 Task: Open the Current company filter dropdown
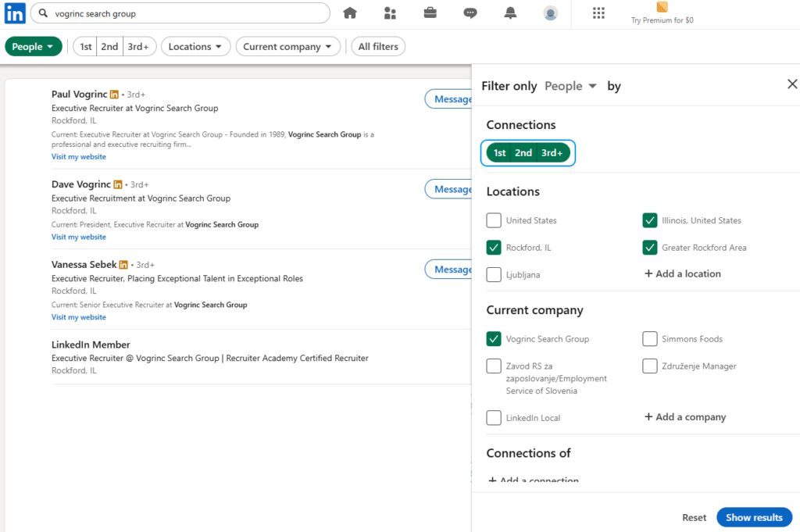tap(287, 46)
